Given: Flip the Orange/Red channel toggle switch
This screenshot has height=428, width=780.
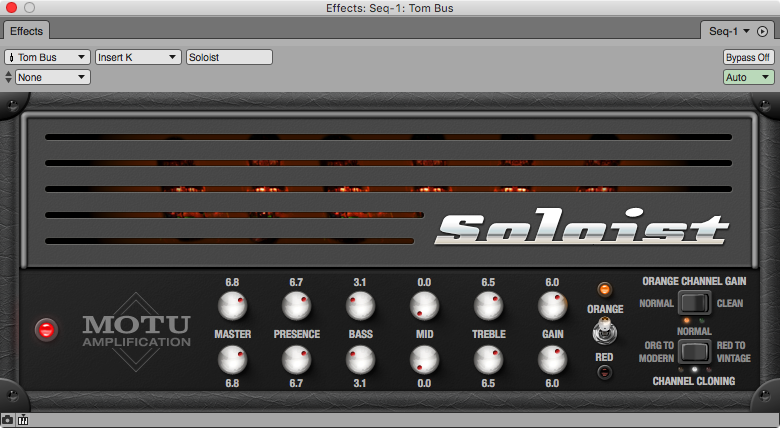Looking at the screenshot, I should (604, 331).
